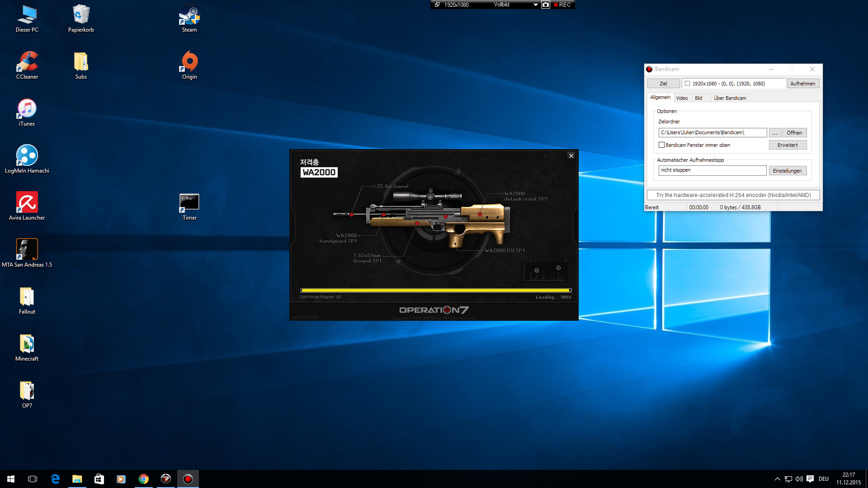Open CCleaner desktop shortcut
The image size is (868, 488).
27,66
